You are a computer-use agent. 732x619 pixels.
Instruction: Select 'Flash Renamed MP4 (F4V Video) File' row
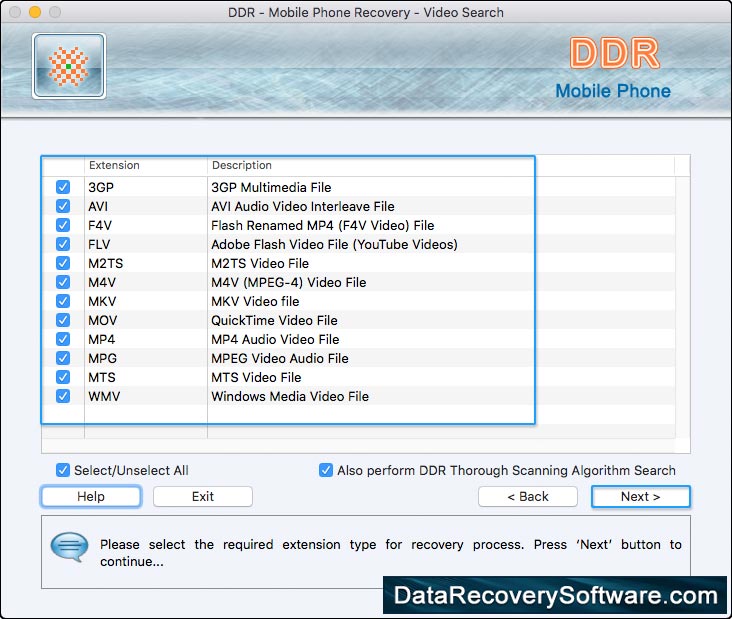click(x=323, y=225)
